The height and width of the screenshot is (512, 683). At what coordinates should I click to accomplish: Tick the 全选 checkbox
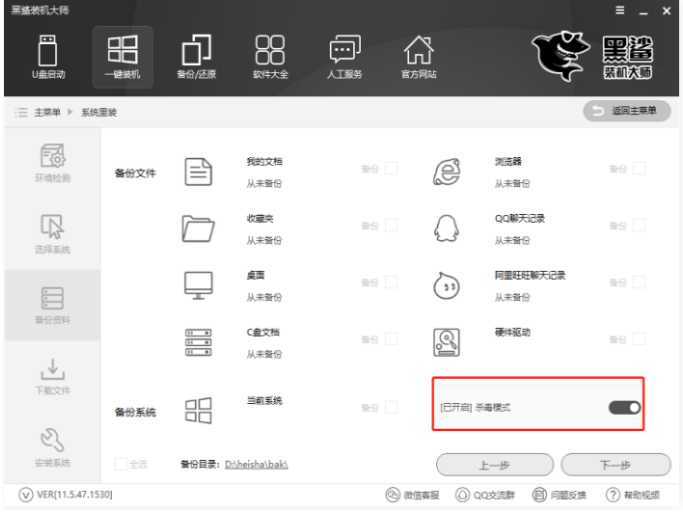tap(121, 464)
